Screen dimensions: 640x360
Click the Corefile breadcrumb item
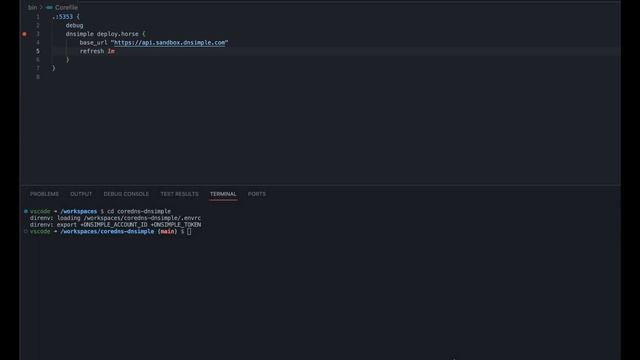(66, 7)
